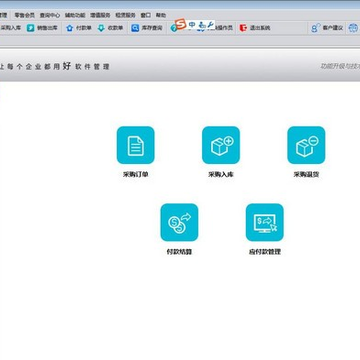Click the 退出系统 exit system button
Screen dimensions: 360x360
pos(255,28)
